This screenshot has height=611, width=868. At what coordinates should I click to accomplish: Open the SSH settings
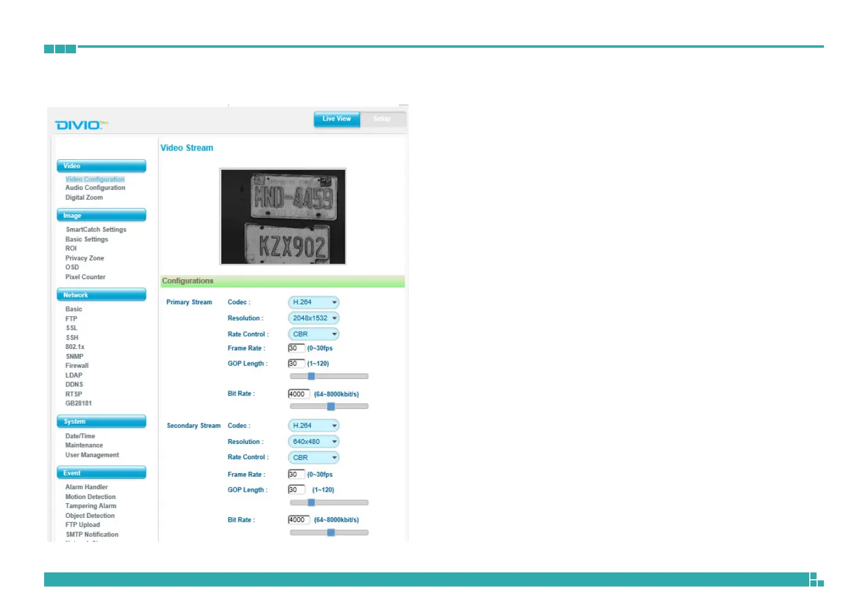[72, 338]
